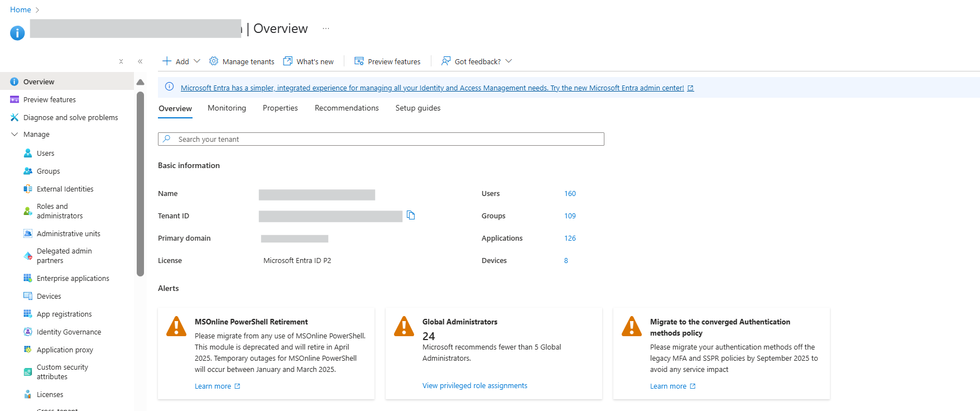
Task: Open Learn more for MSOnline PowerShell Retirement
Action: (x=217, y=386)
